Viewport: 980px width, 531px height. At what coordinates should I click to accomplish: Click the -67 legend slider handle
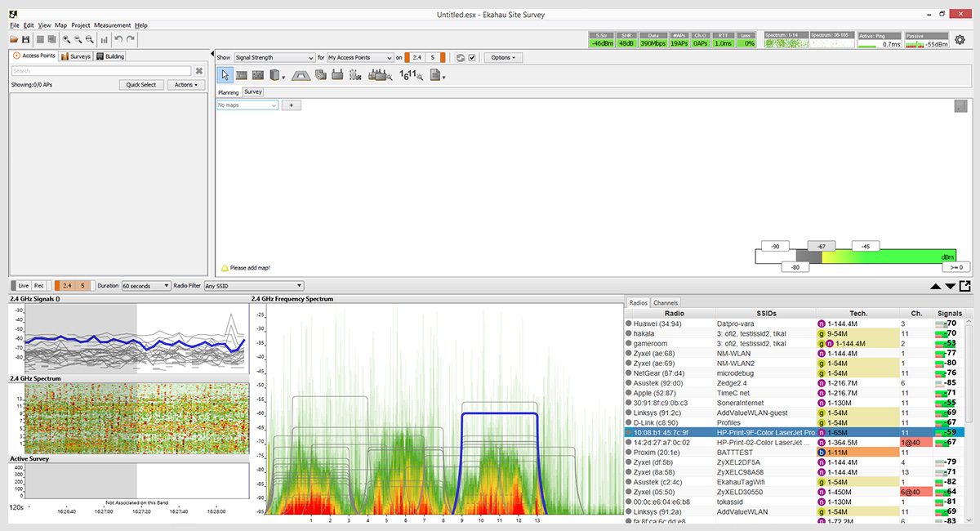(822, 246)
